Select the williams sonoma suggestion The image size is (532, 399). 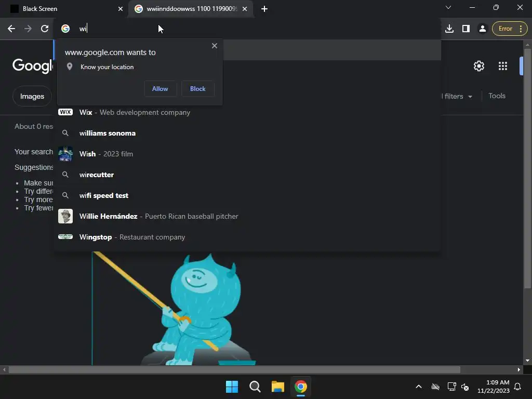pyautogui.click(x=247, y=133)
